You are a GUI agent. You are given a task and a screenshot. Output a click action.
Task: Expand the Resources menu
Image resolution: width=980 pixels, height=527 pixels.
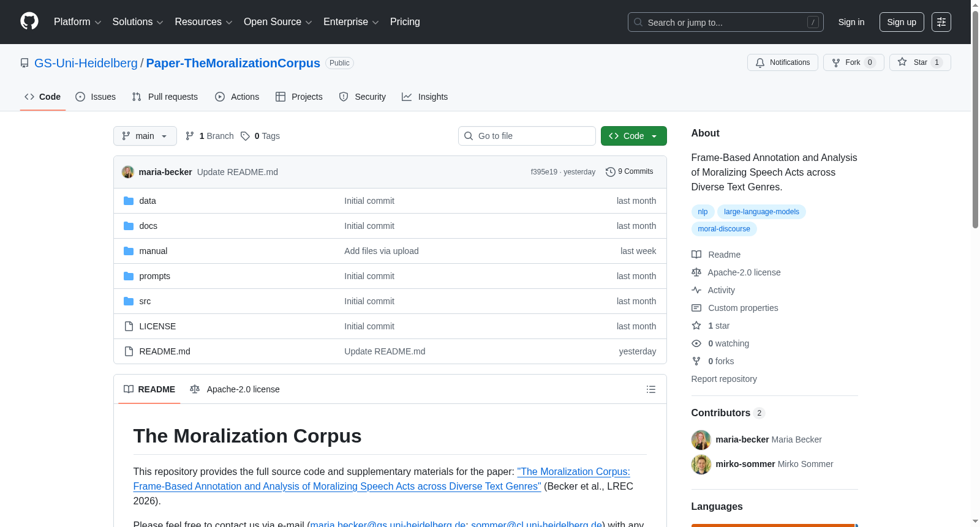pyautogui.click(x=204, y=22)
